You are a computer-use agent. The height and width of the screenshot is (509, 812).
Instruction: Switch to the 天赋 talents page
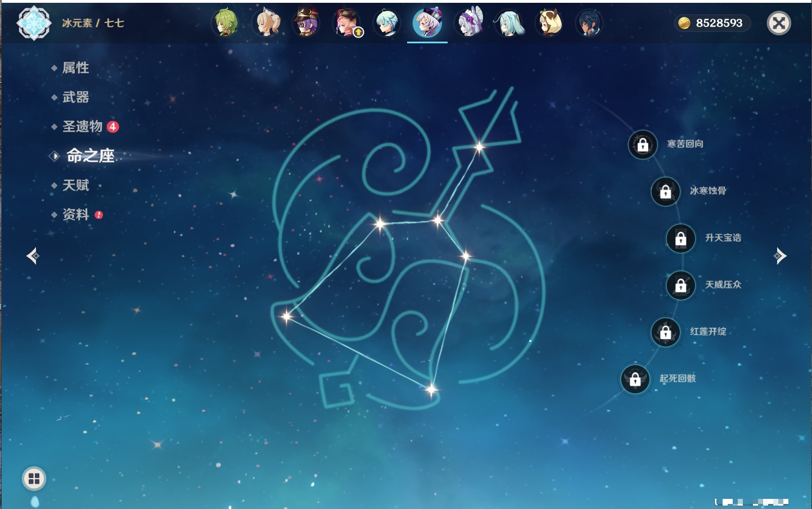click(x=75, y=185)
